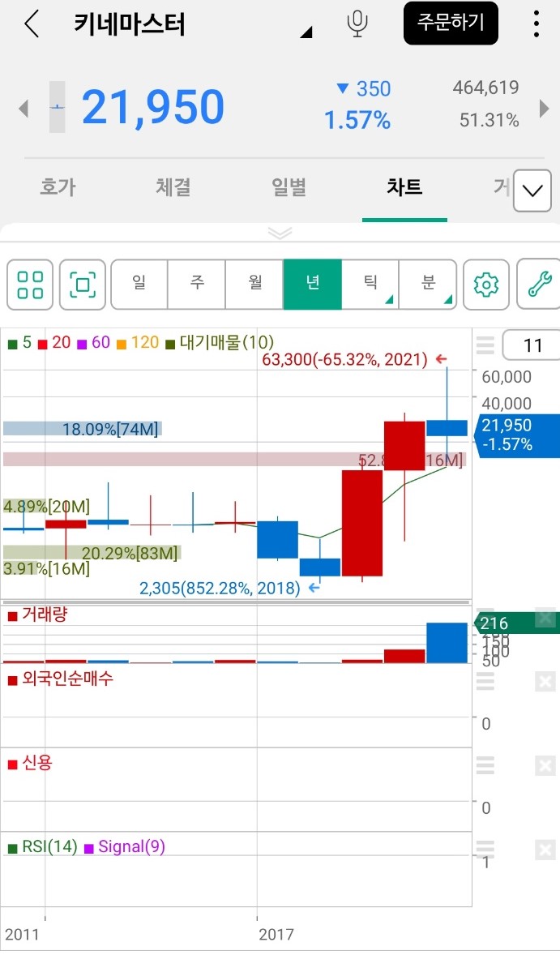The image size is (560, 955).
Task: Open chart settings gear icon
Action: click(485, 285)
